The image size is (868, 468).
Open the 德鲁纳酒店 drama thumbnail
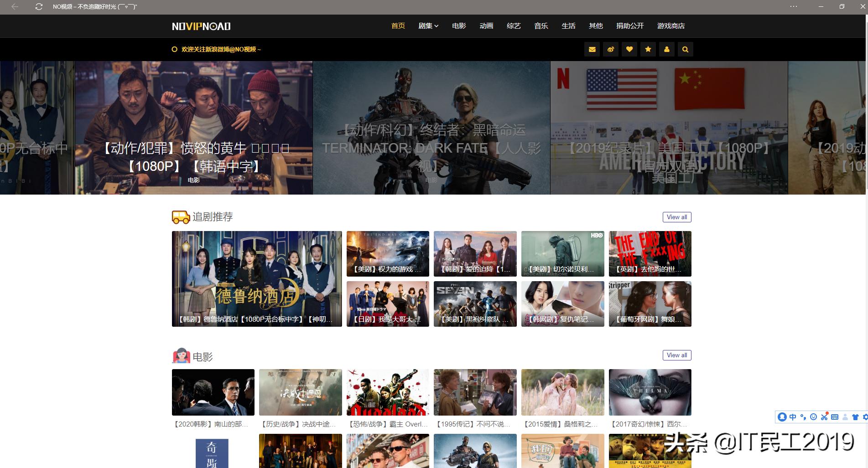[256, 278]
